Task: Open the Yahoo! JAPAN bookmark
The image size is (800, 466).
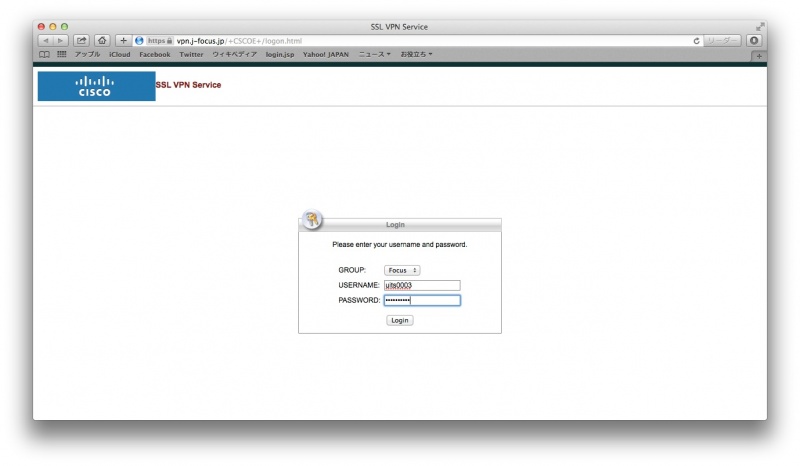Action: (326, 54)
